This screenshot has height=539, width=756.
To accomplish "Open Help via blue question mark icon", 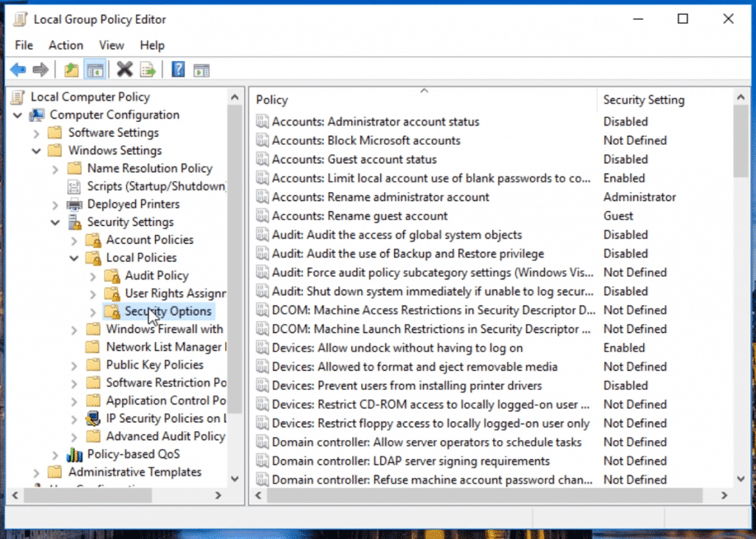I will [x=178, y=70].
